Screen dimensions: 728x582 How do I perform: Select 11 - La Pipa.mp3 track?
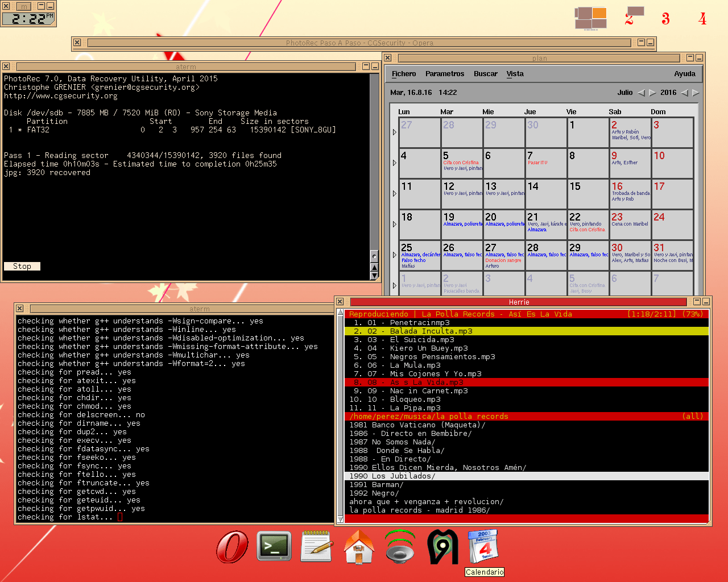[527, 408]
